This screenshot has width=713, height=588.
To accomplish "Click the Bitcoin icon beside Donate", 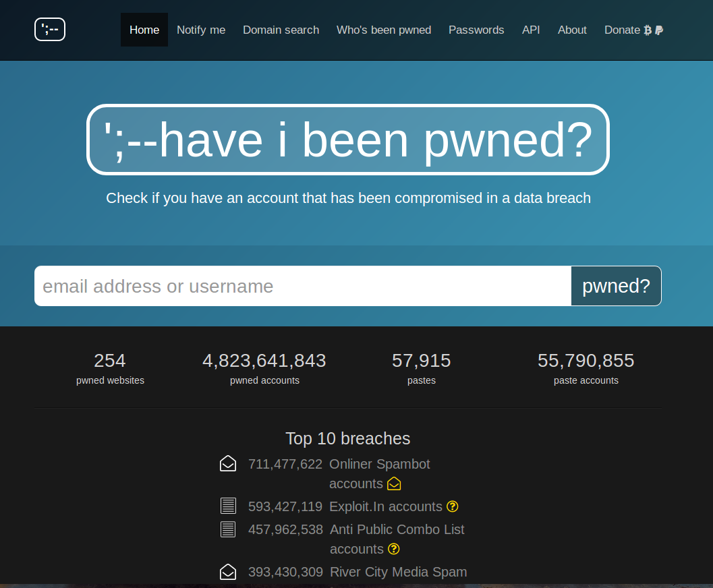I will pyautogui.click(x=648, y=30).
